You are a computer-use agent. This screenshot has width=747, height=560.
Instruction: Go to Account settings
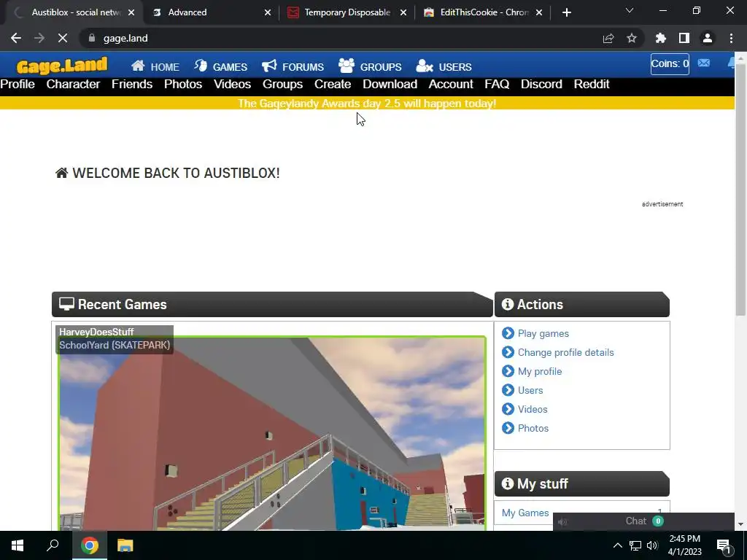coord(451,85)
